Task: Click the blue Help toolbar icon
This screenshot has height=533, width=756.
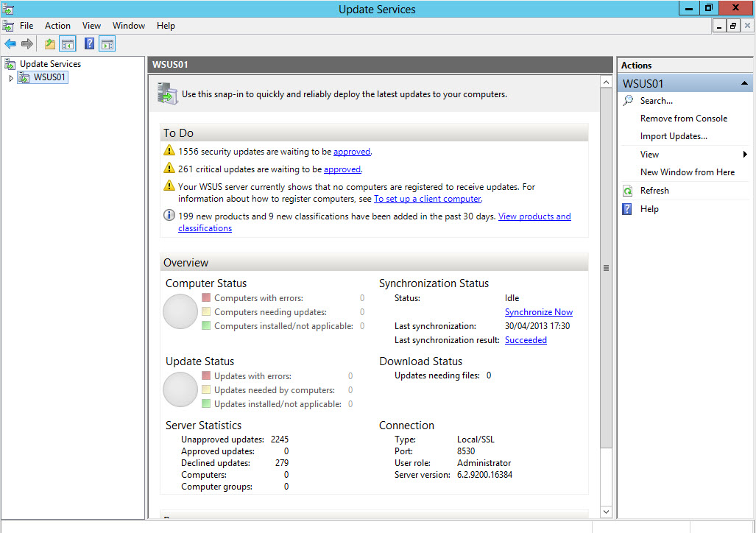Action: [x=89, y=43]
